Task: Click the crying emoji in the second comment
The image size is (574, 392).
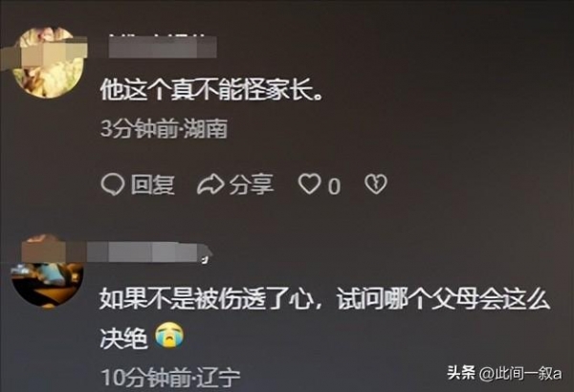Action: [x=169, y=335]
